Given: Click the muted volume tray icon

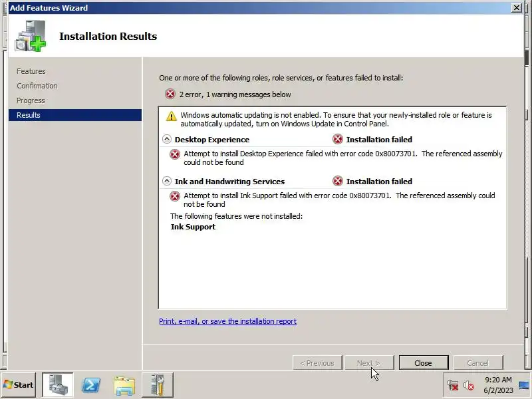Looking at the screenshot, I should point(469,386).
